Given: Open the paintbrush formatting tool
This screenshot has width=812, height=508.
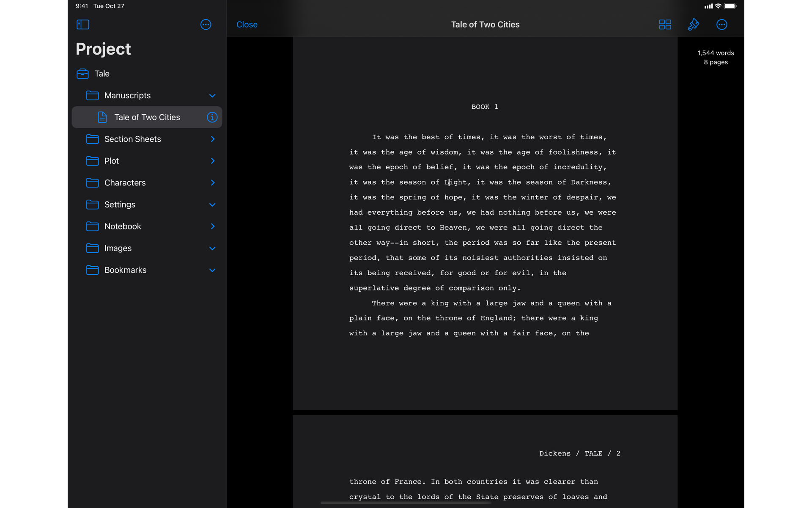Looking at the screenshot, I should click(693, 25).
